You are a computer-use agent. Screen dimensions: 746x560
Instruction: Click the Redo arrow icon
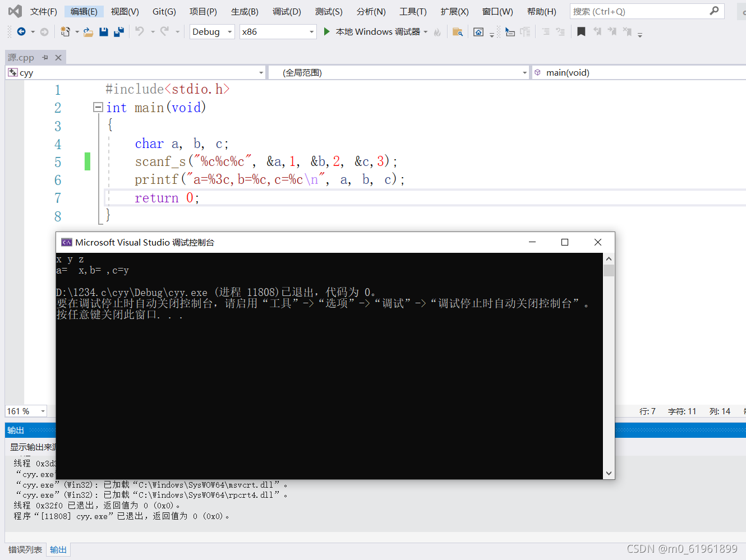164,31
